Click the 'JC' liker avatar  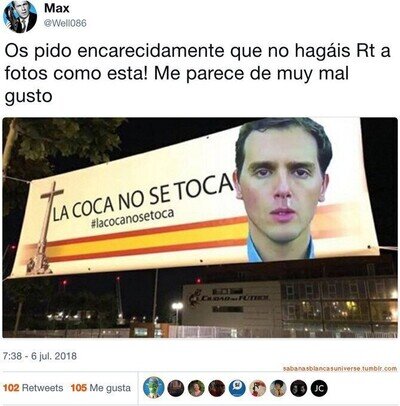(x=319, y=388)
